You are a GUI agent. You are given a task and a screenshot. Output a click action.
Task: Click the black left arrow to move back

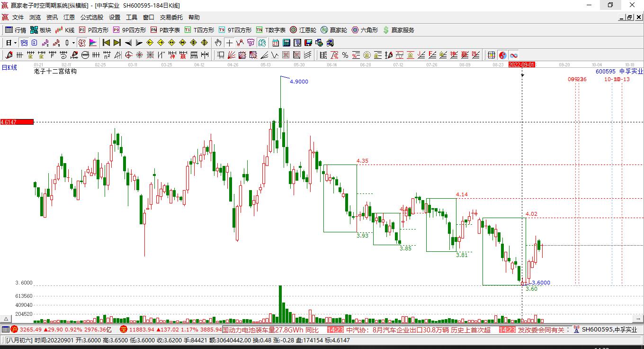click(x=128, y=43)
